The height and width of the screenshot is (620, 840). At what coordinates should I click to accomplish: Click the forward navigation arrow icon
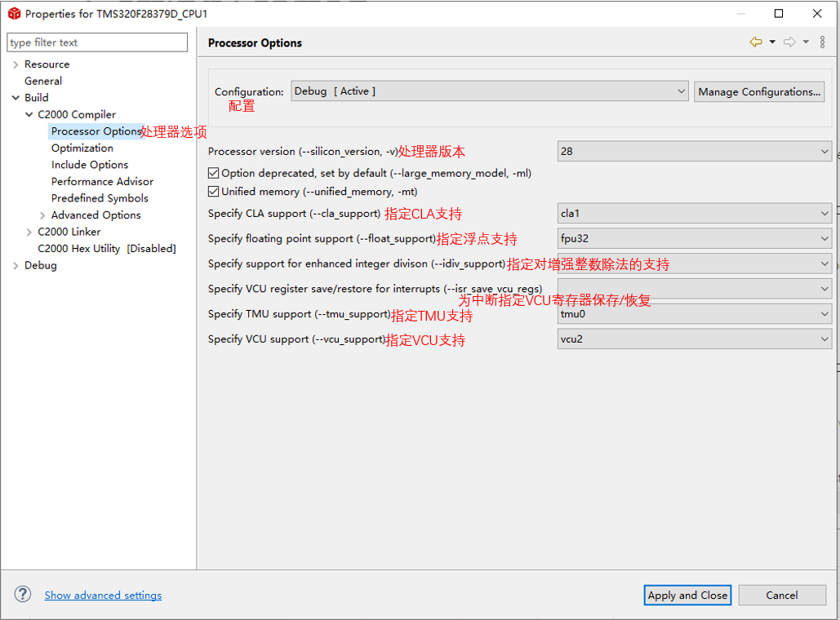(x=789, y=42)
